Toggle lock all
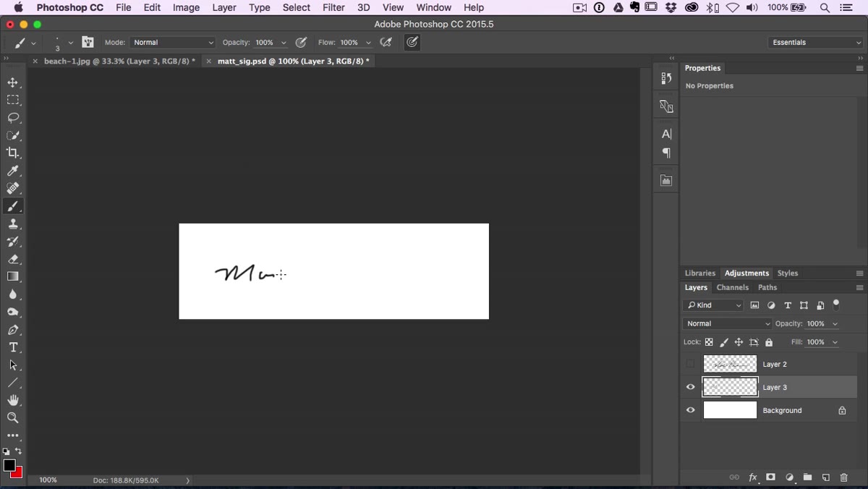The height and width of the screenshot is (489, 868). (769, 342)
